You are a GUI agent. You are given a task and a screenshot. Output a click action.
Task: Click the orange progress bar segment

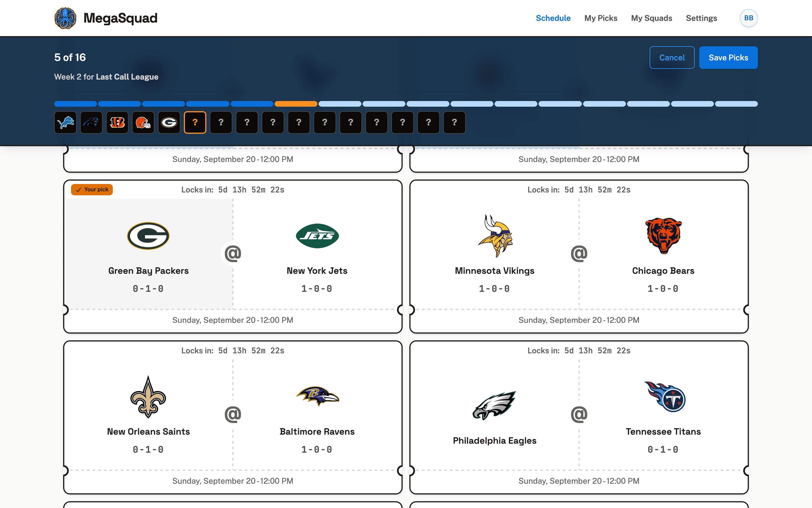[295, 104]
